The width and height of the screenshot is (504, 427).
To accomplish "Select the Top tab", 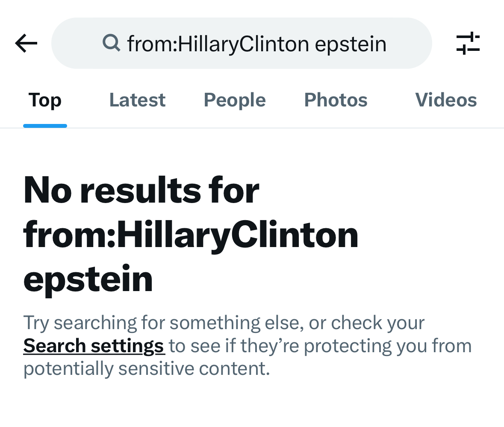I will pyautogui.click(x=45, y=100).
